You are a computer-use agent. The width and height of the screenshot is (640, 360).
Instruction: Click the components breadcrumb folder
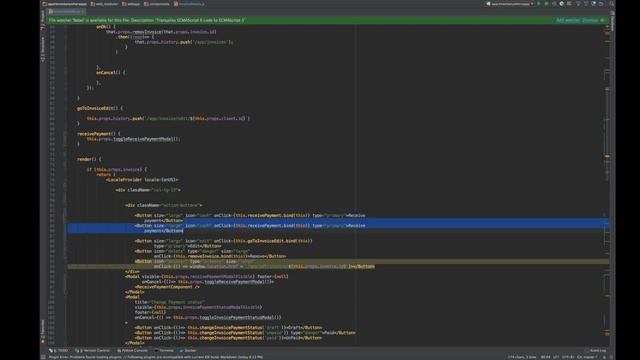pos(157,4)
